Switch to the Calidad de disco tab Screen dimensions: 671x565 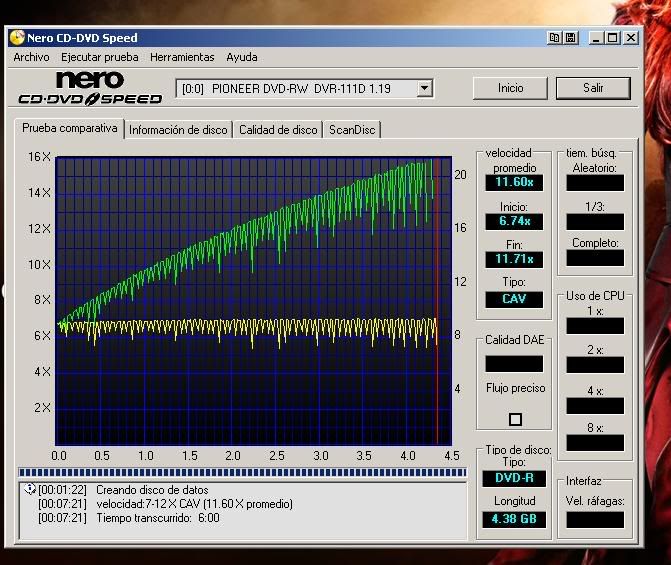[278, 130]
